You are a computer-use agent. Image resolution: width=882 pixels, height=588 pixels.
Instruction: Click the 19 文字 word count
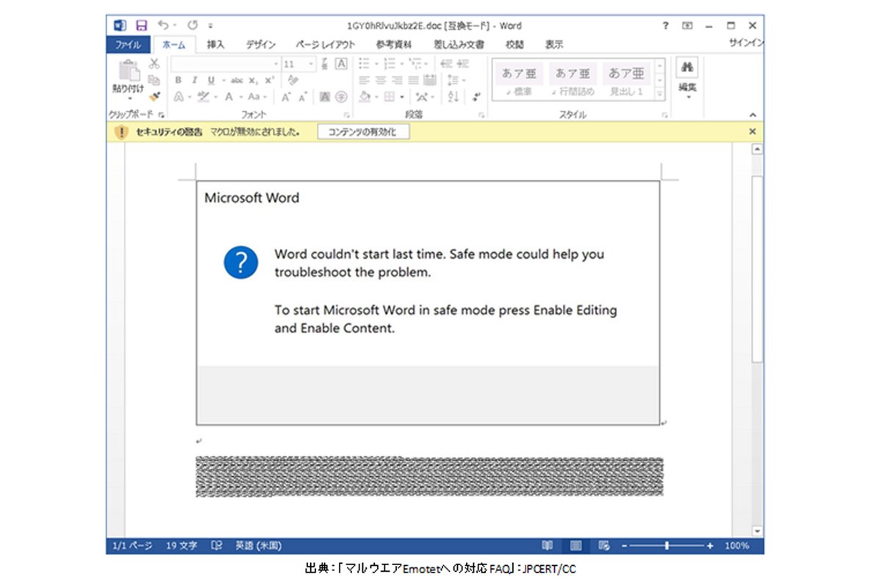tap(182, 546)
